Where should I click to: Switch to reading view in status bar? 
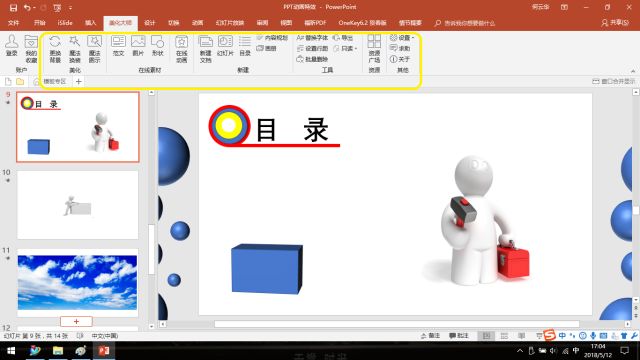tap(522, 336)
